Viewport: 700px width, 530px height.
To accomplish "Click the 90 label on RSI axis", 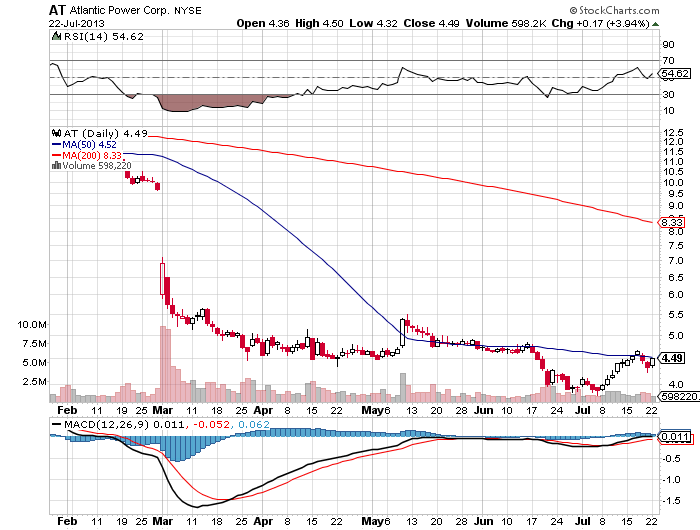I will [668, 45].
